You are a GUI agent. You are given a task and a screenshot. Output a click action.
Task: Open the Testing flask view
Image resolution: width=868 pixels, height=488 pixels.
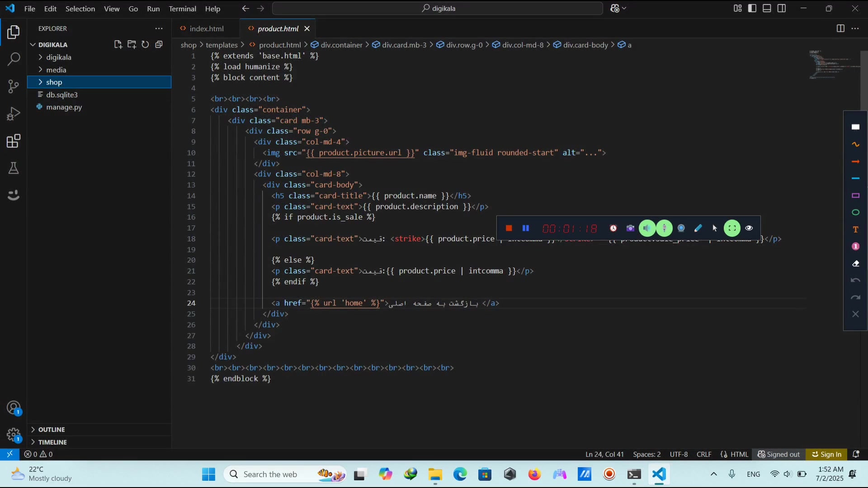(x=14, y=168)
